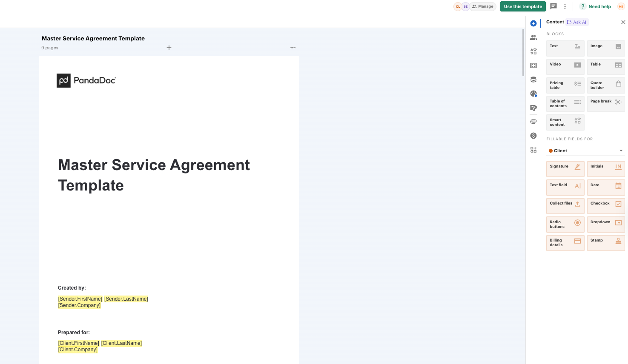Open the data stack icon in sidebar
This screenshot has width=628, height=364.
[533, 80]
